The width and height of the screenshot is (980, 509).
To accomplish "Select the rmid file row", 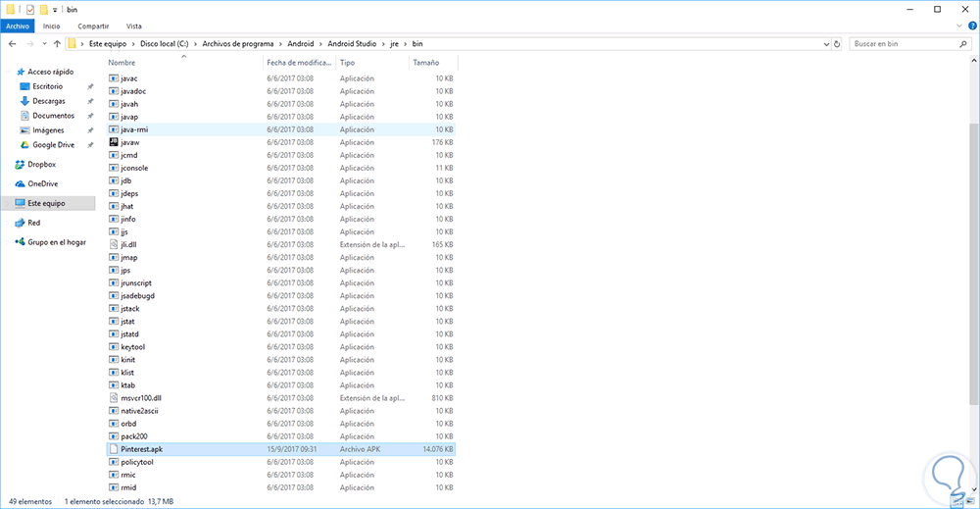I will 280,487.
